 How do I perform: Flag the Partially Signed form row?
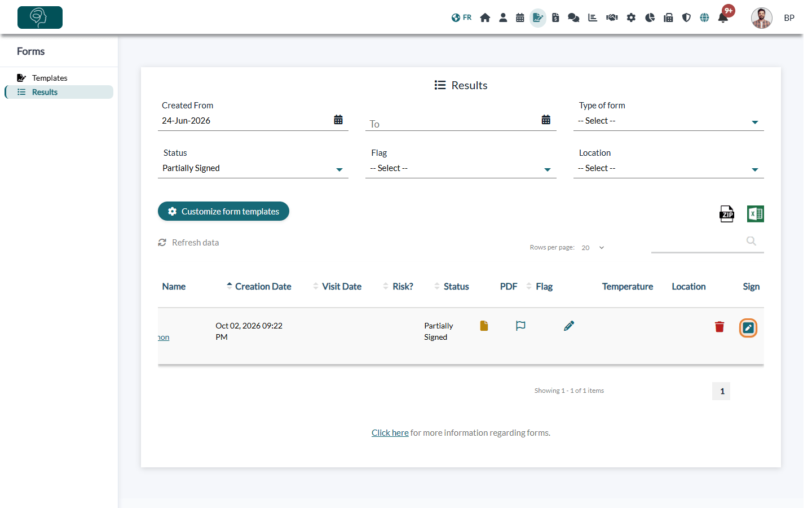coord(520,326)
